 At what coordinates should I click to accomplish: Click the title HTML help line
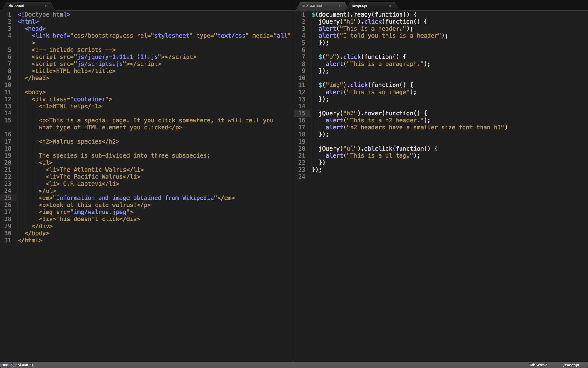[x=73, y=71]
